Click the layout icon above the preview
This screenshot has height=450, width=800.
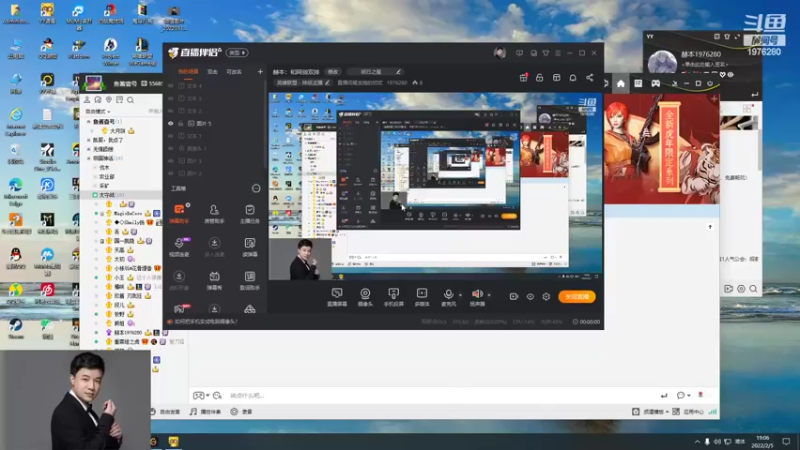pos(556,78)
